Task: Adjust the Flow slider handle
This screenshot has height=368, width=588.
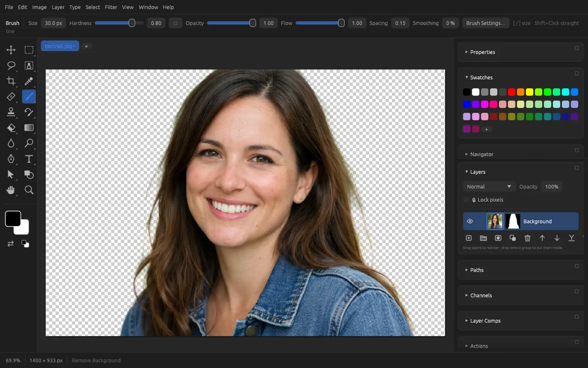Action: click(x=341, y=23)
